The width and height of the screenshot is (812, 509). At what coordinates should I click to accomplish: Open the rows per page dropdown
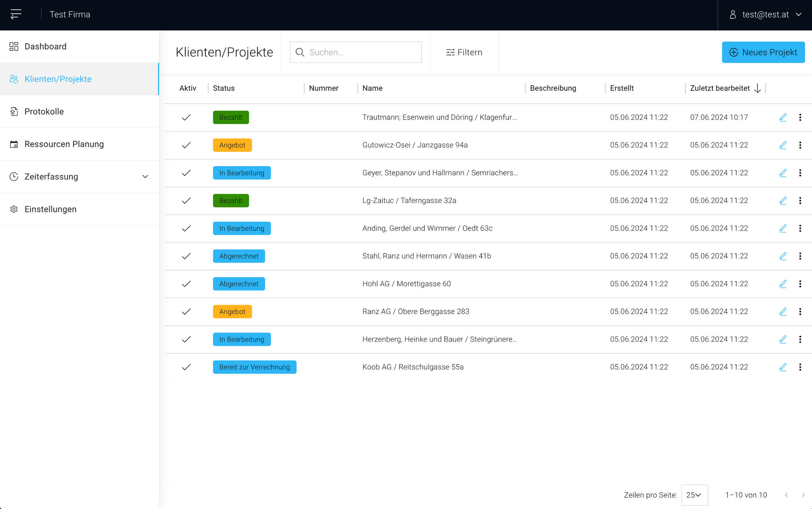[694, 495]
